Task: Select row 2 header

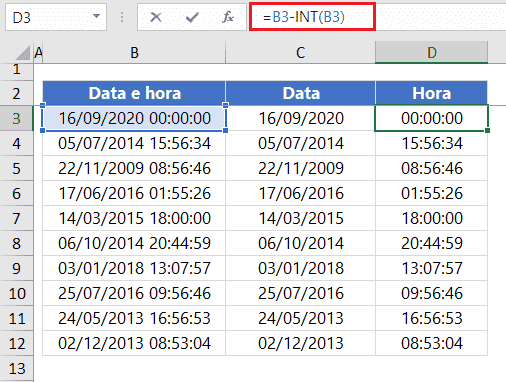Action: 17,93
